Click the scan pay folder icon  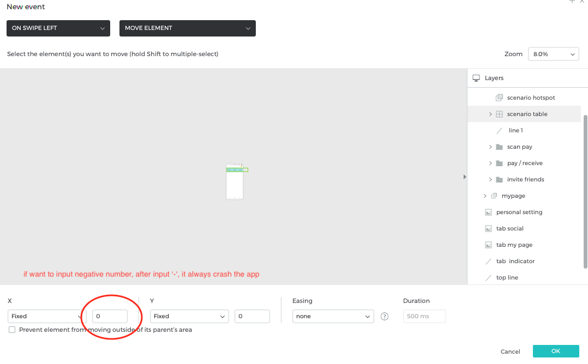click(499, 147)
